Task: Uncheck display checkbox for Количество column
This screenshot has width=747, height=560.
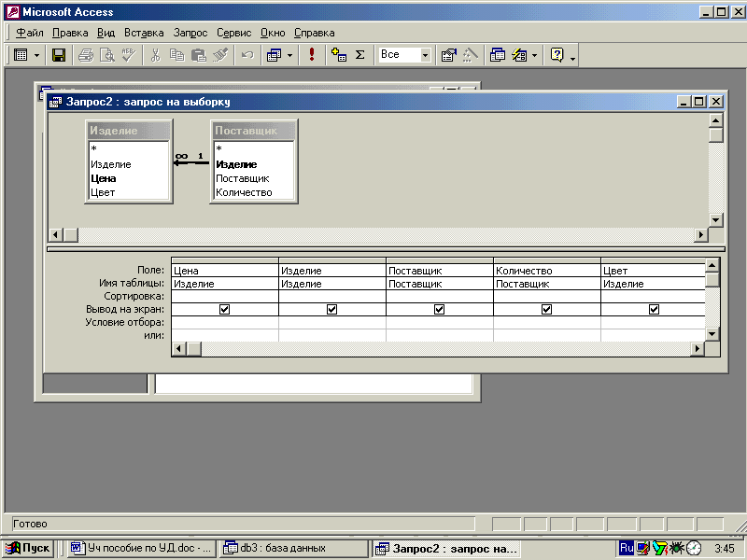Action: coord(546,310)
